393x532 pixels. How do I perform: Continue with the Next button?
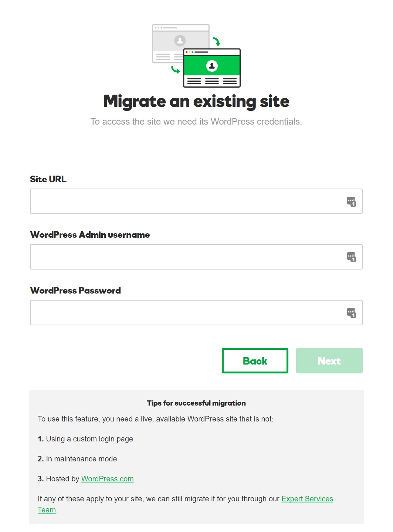click(x=329, y=361)
